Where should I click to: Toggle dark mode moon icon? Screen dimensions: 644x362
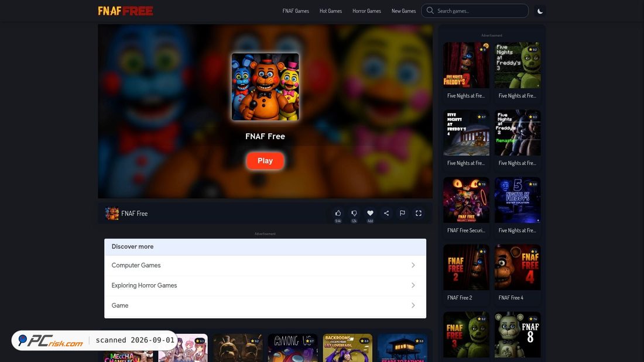tap(540, 11)
